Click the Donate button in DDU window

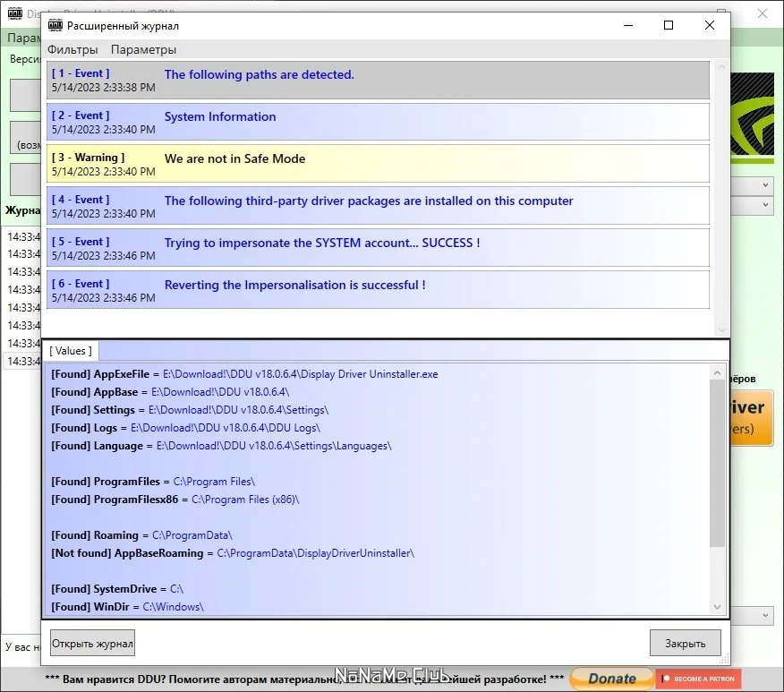[611, 679]
